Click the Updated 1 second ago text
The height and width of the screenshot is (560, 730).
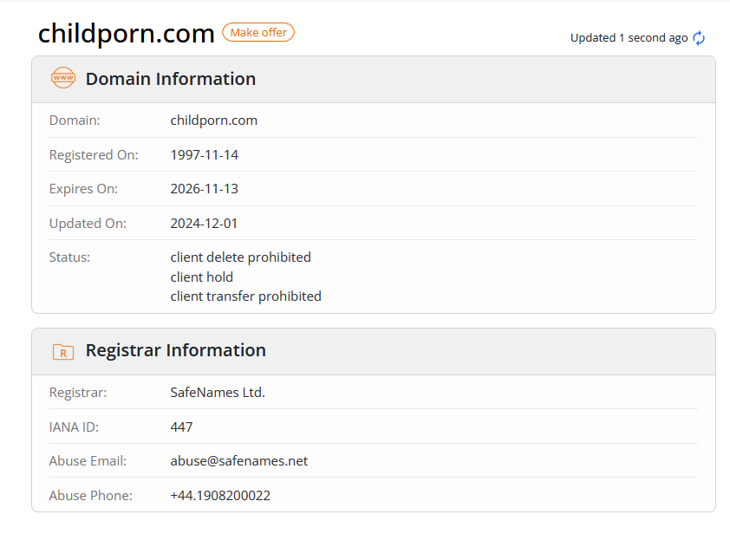click(629, 37)
